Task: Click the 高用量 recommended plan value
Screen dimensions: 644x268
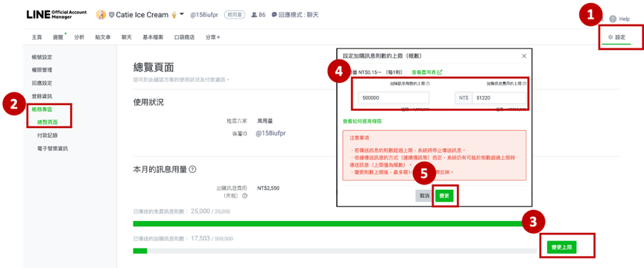Action: tap(265, 121)
